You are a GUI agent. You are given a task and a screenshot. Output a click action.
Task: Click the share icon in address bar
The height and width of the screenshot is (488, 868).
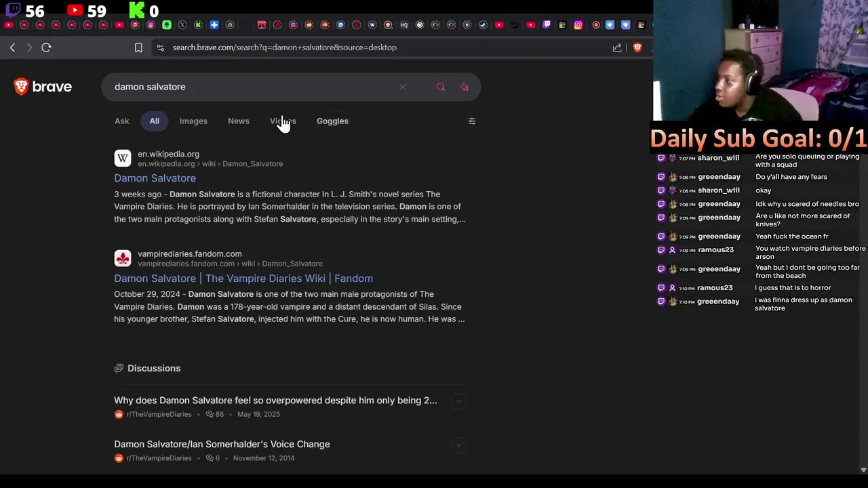coord(617,47)
